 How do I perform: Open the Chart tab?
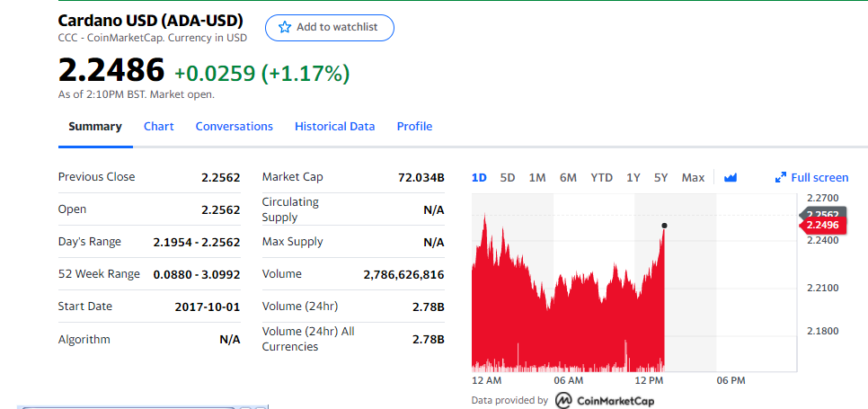point(159,126)
